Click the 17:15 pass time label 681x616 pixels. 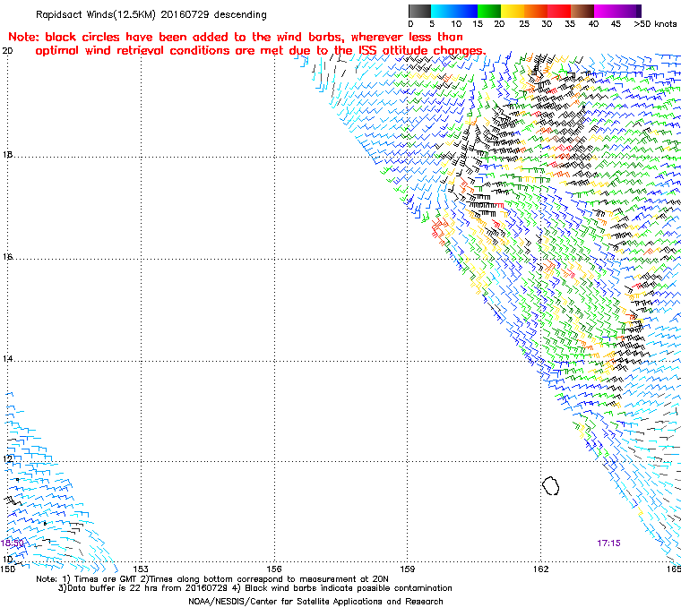click(x=608, y=543)
